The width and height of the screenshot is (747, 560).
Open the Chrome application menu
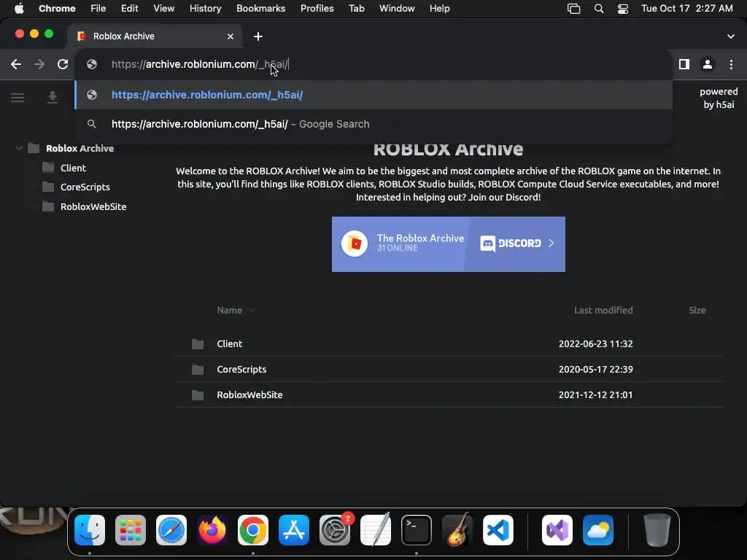click(57, 9)
